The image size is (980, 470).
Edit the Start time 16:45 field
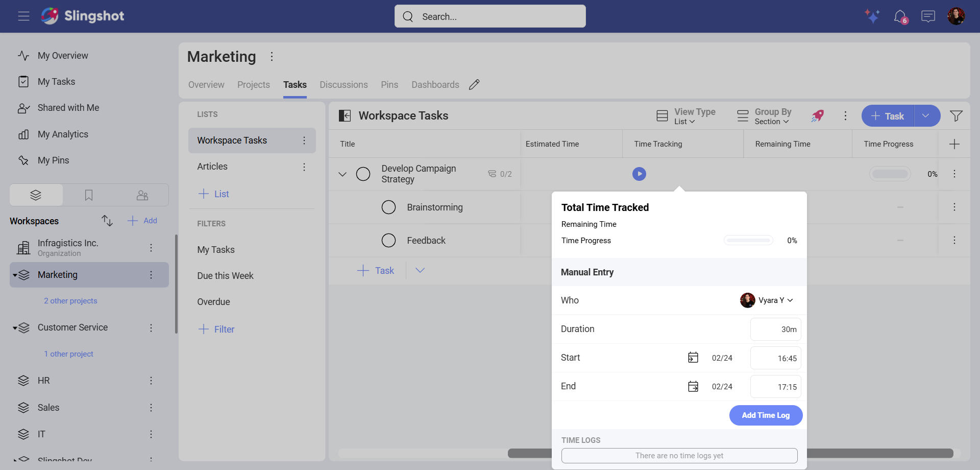776,358
